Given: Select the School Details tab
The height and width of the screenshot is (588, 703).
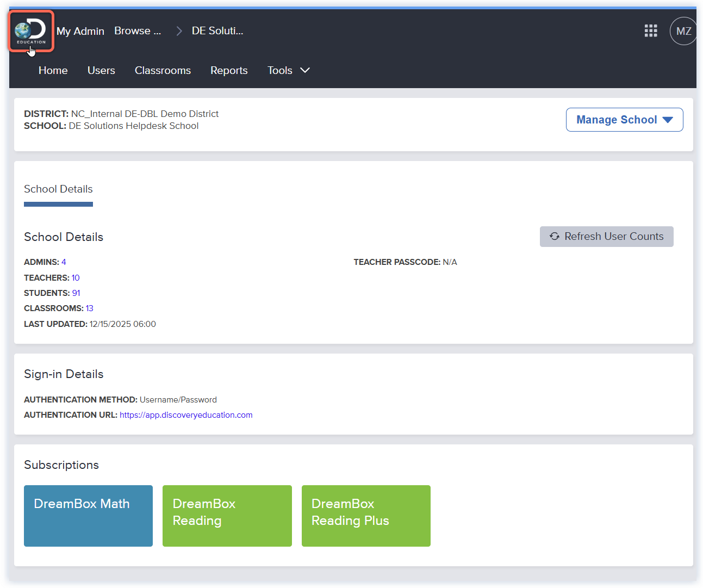Looking at the screenshot, I should [58, 189].
